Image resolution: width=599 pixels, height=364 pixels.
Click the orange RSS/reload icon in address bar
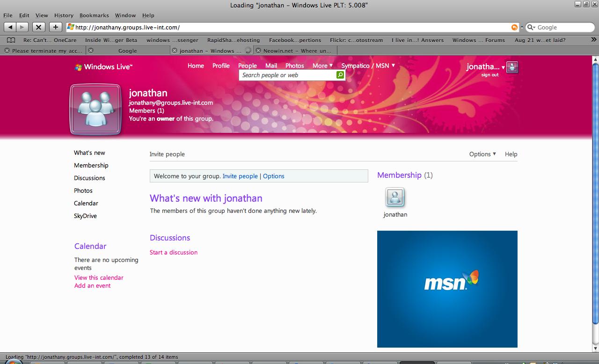[514, 27]
